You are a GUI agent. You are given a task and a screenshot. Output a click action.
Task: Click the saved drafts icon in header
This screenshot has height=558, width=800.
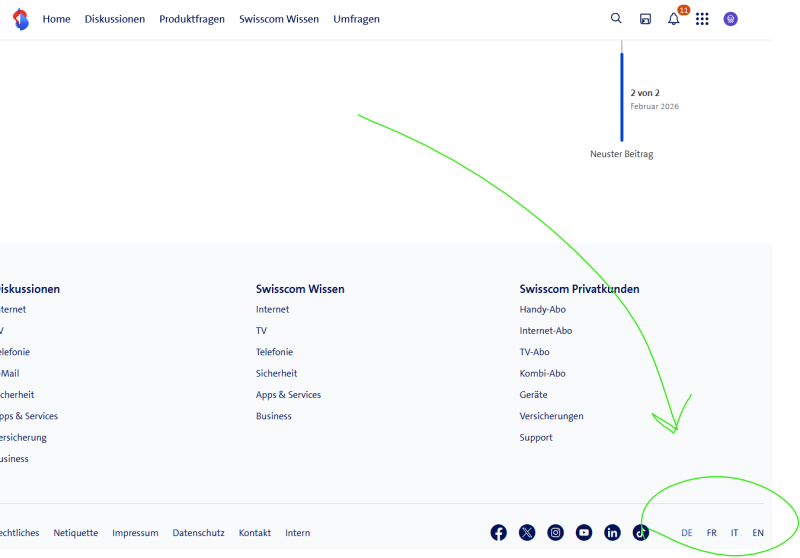click(645, 19)
